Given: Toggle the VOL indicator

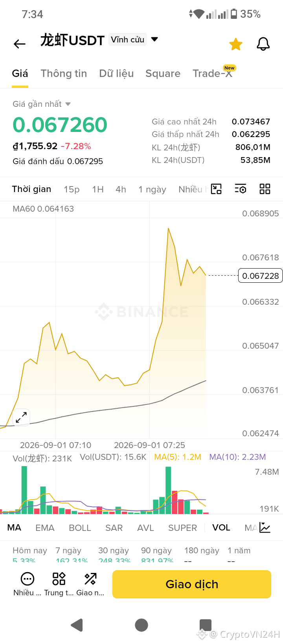Looking at the screenshot, I should 221,527.
